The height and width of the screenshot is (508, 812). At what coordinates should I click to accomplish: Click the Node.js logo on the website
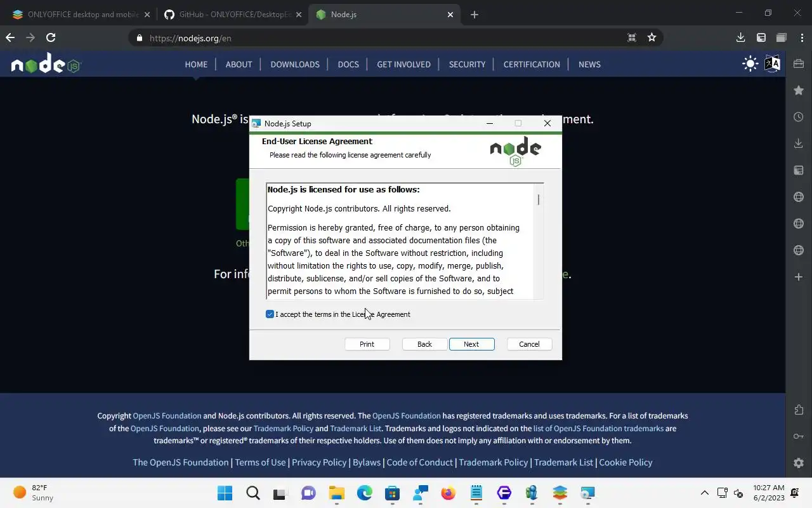click(46, 64)
